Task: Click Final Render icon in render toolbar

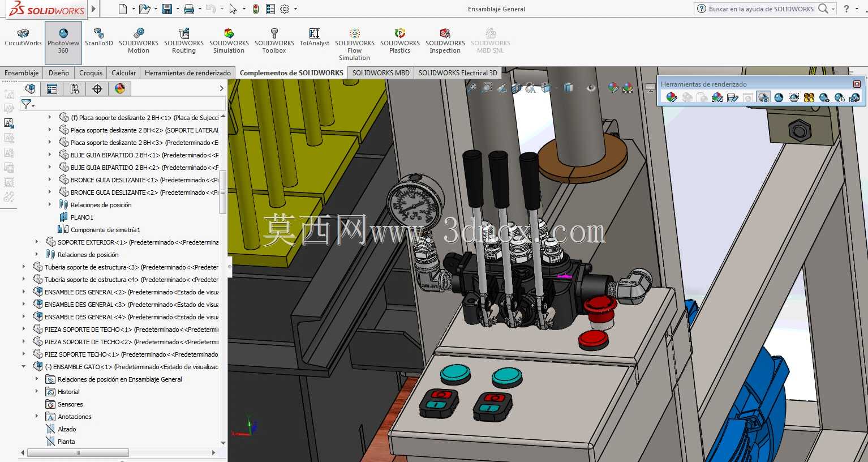Action: pos(779,97)
